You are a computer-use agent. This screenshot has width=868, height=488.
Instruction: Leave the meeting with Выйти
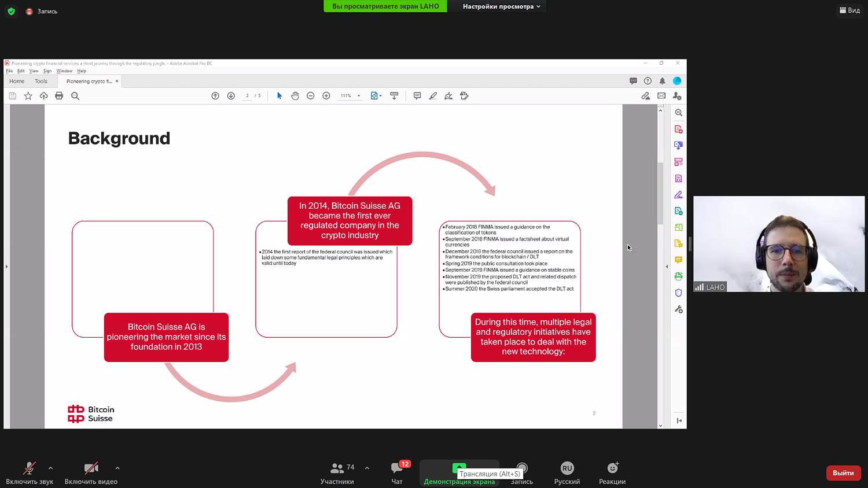pyautogui.click(x=843, y=473)
